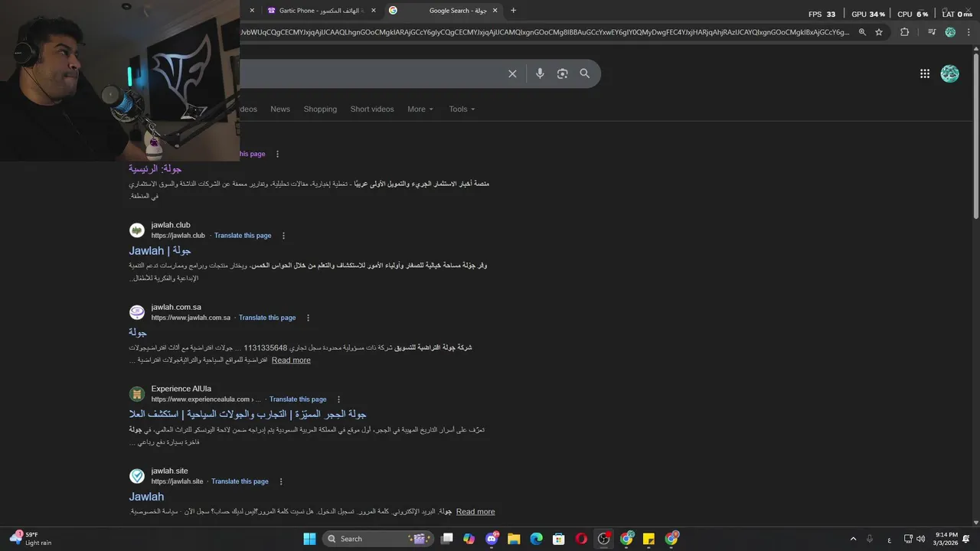Screen dimensions: 980x551
Task: Launch Discord from the taskbar
Action: coord(492,539)
